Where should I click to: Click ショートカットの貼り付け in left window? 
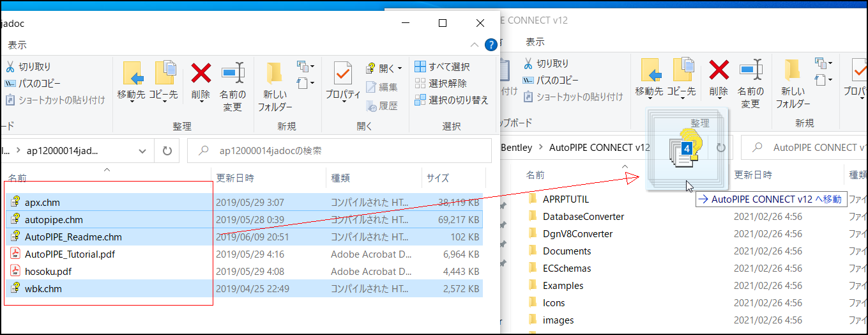(54, 100)
